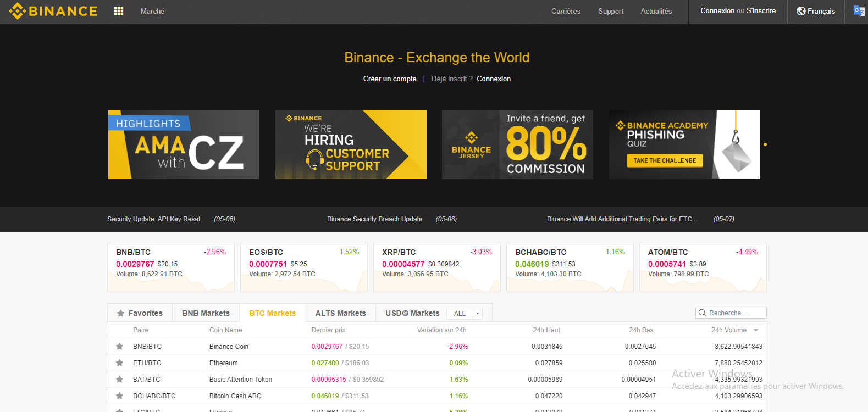The width and height of the screenshot is (868, 412).
Task: Open the 80% Commission Jersey banner
Action: point(517,144)
